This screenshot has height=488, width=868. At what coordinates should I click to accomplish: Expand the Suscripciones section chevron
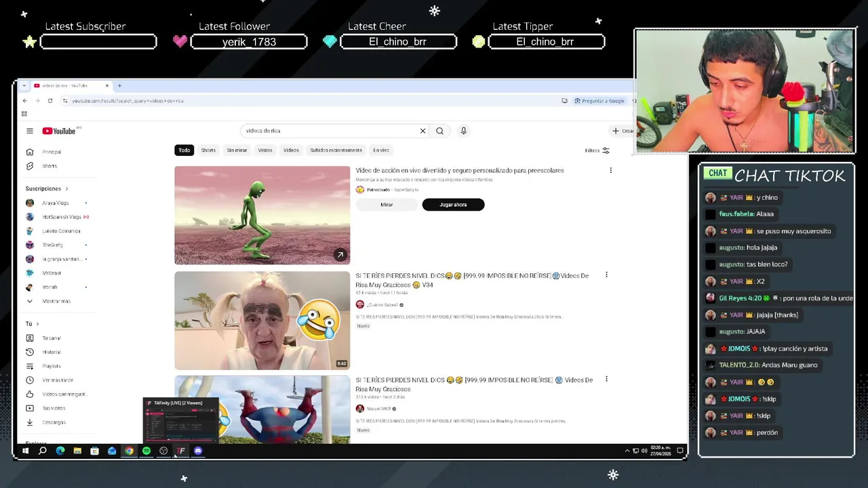(66, 188)
